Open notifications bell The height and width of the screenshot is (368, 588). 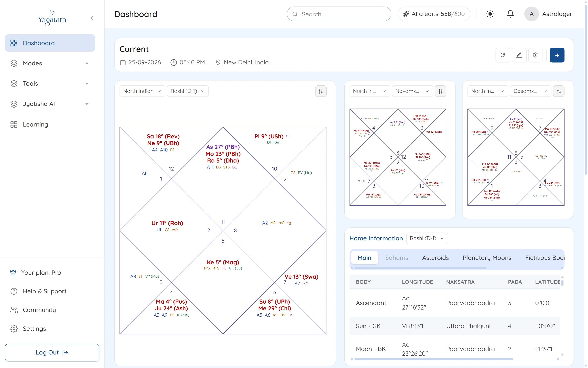coord(510,14)
